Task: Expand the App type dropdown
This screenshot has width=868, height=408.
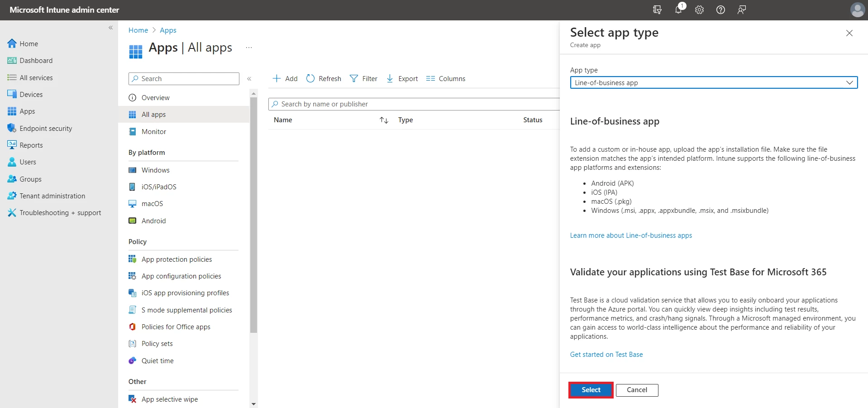Action: click(714, 82)
